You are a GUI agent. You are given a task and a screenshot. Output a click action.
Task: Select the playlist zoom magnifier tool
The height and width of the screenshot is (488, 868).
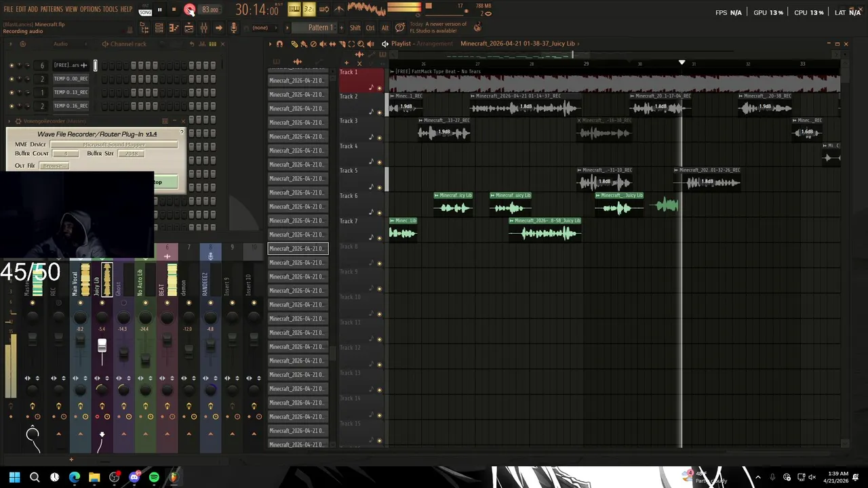click(361, 44)
